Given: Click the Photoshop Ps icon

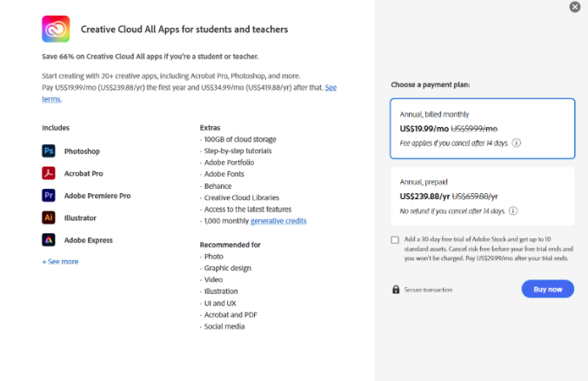Looking at the screenshot, I should click(x=49, y=151).
